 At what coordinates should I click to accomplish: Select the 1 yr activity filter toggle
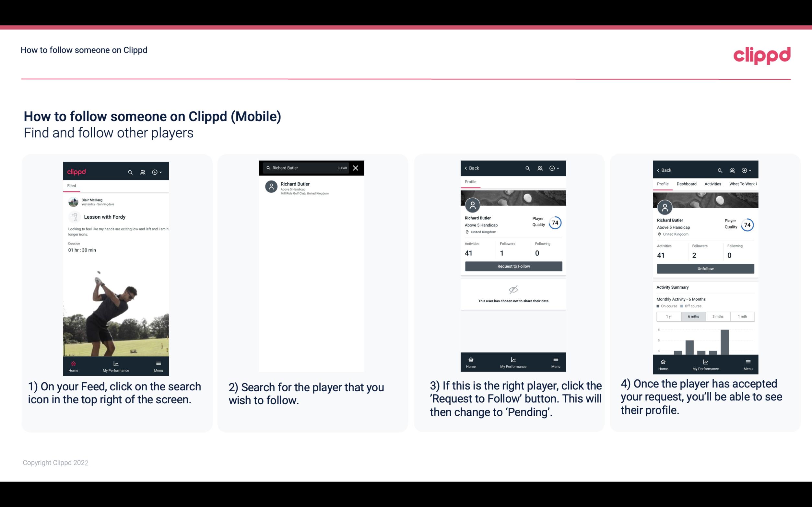click(x=668, y=317)
